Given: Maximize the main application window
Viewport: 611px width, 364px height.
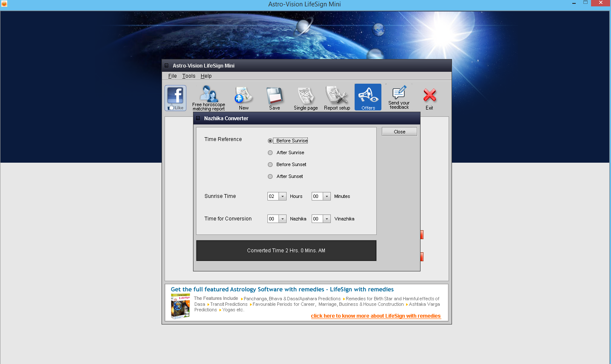Looking at the screenshot, I should [585, 3].
